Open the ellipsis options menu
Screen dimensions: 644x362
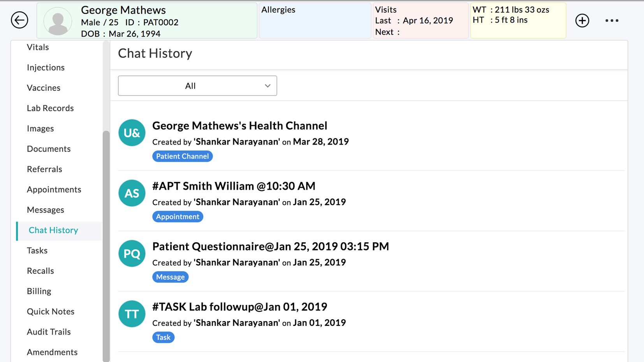612,21
